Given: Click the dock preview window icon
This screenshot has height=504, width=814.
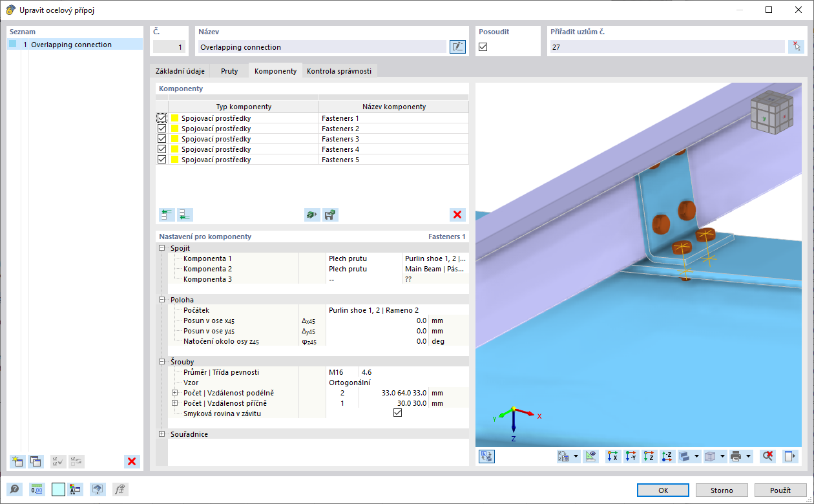Looking at the screenshot, I should (x=790, y=456).
